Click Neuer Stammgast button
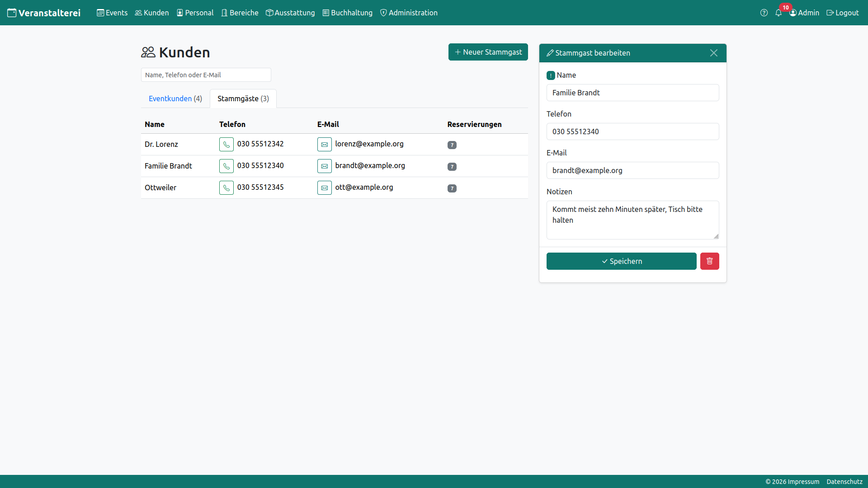The height and width of the screenshot is (488, 868). 488,52
